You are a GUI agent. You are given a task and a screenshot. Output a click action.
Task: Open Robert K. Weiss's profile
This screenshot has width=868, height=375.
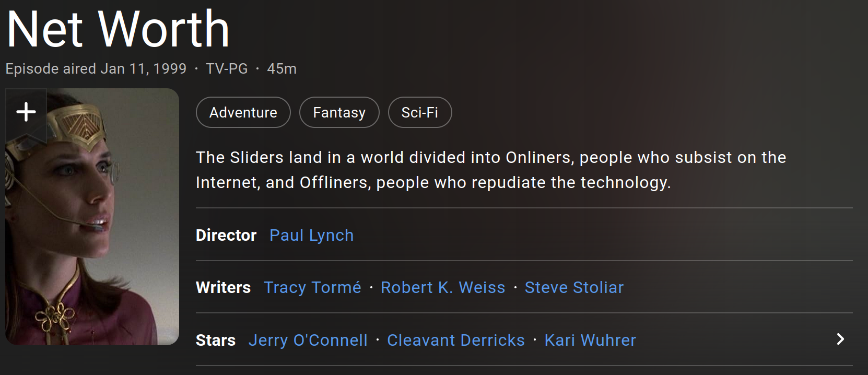(443, 287)
